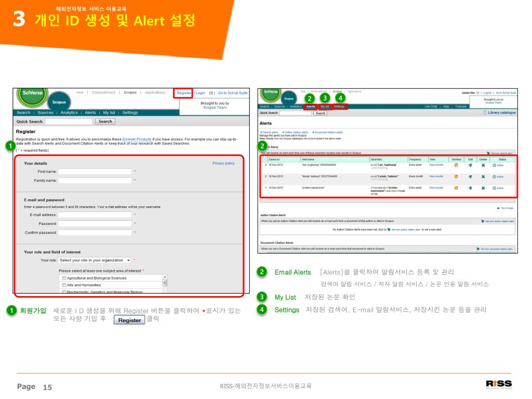
Task: Click the Confirm password input field
Action: point(95,233)
